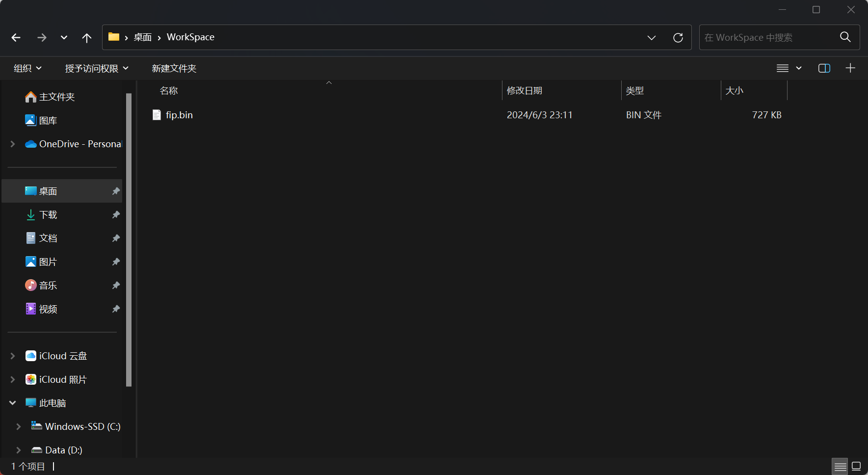Collapse the 此电脑 tree node
The width and height of the screenshot is (868, 475).
pyautogui.click(x=13, y=403)
